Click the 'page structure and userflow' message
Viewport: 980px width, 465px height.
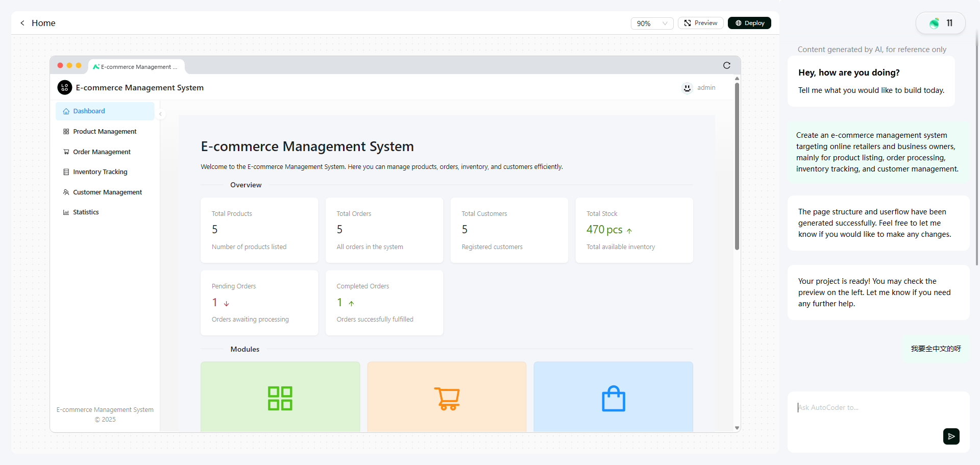(878, 223)
